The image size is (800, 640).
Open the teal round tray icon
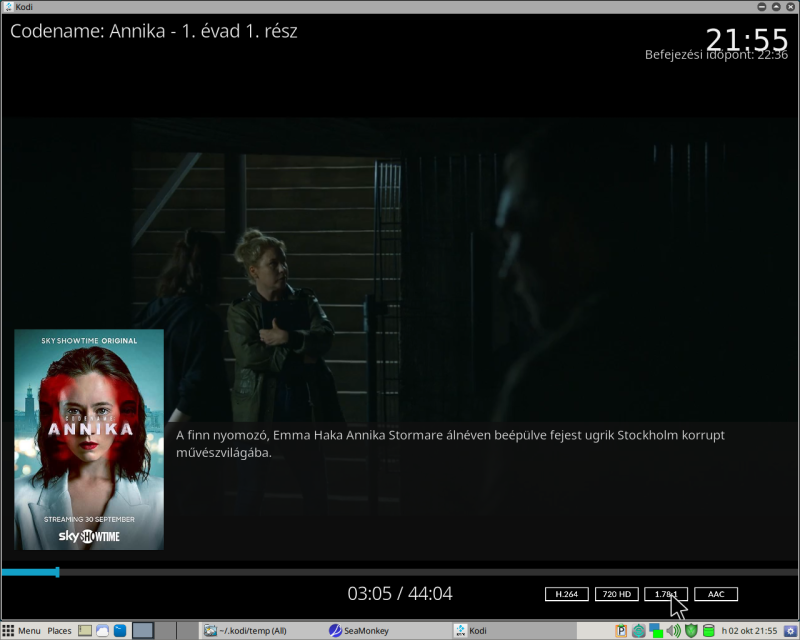pos(638,631)
